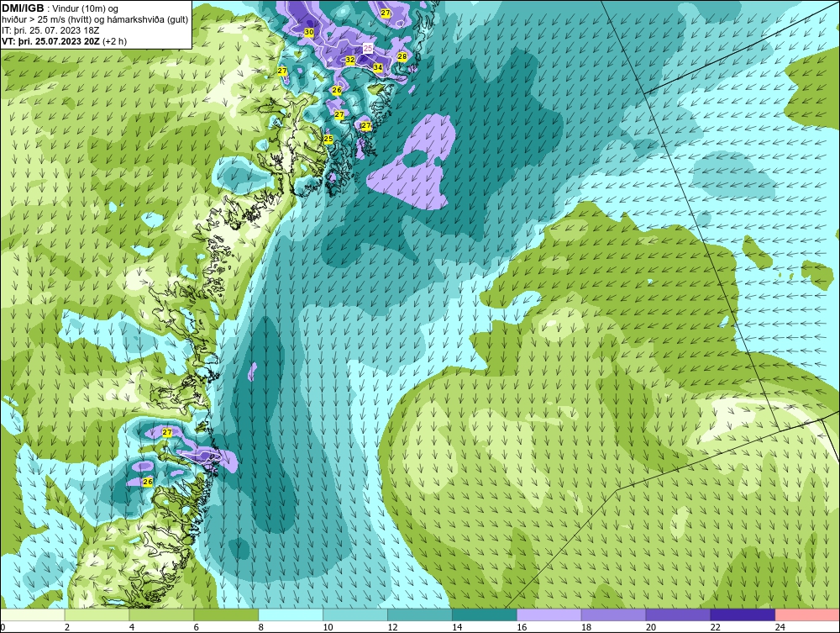Click the yellow 25 gust label on the coast
Screen dimensions: 840x633
tap(328, 139)
